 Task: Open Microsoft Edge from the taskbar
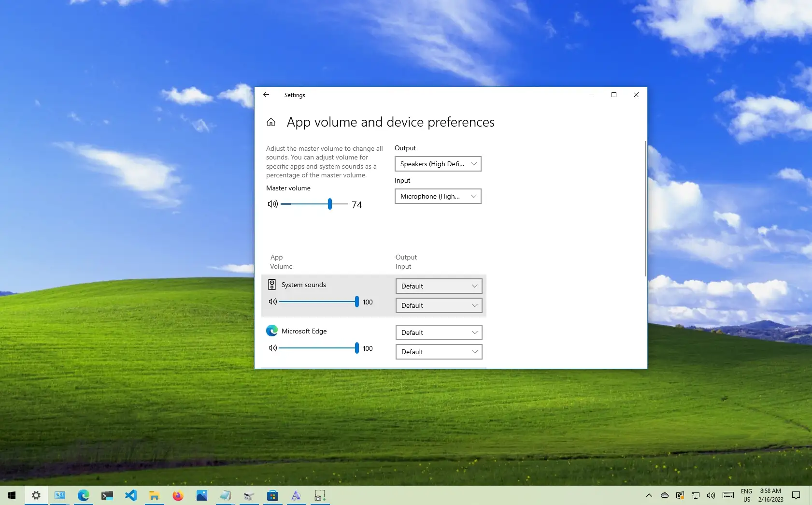tap(84, 495)
